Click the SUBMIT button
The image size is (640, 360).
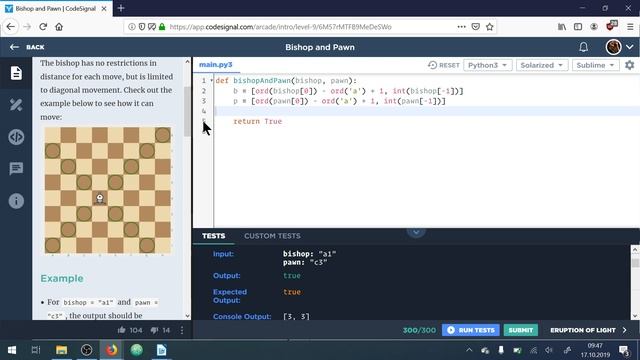click(x=520, y=330)
